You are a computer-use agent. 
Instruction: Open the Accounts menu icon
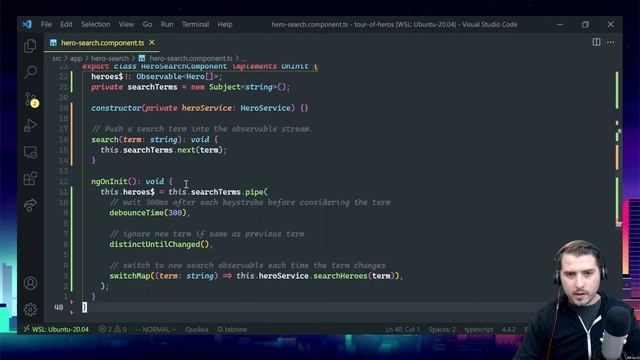(30, 283)
